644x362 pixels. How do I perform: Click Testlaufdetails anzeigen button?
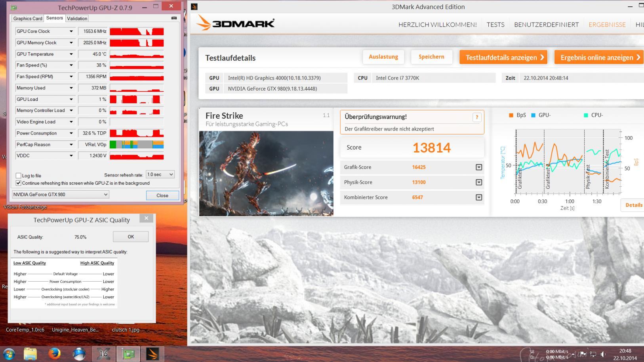tap(503, 57)
